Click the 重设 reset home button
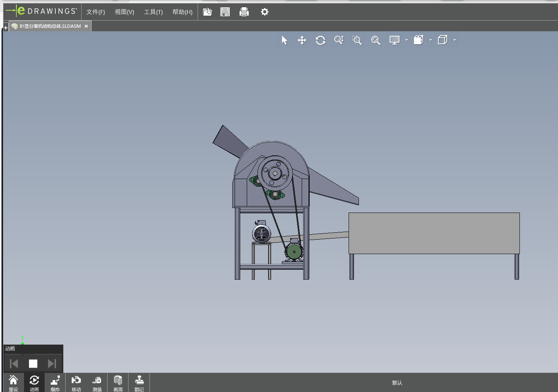The width and height of the screenshot is (558, 392). (x=13, y=382)
